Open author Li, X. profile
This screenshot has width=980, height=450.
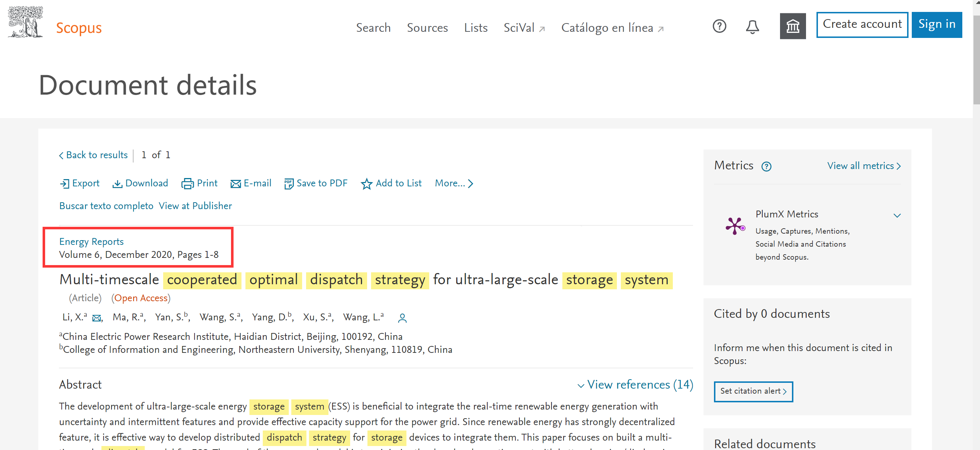74,317
